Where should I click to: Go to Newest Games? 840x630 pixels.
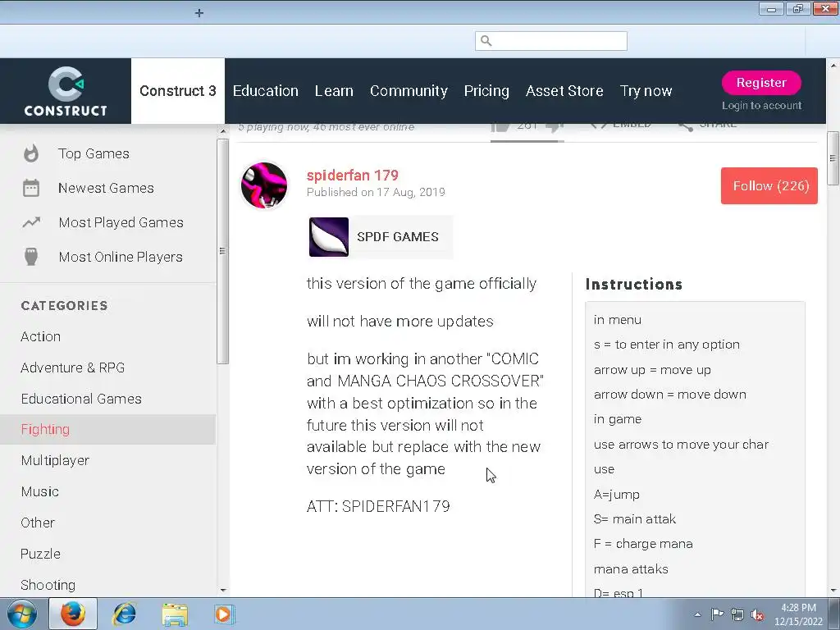(x=106, y=188)
